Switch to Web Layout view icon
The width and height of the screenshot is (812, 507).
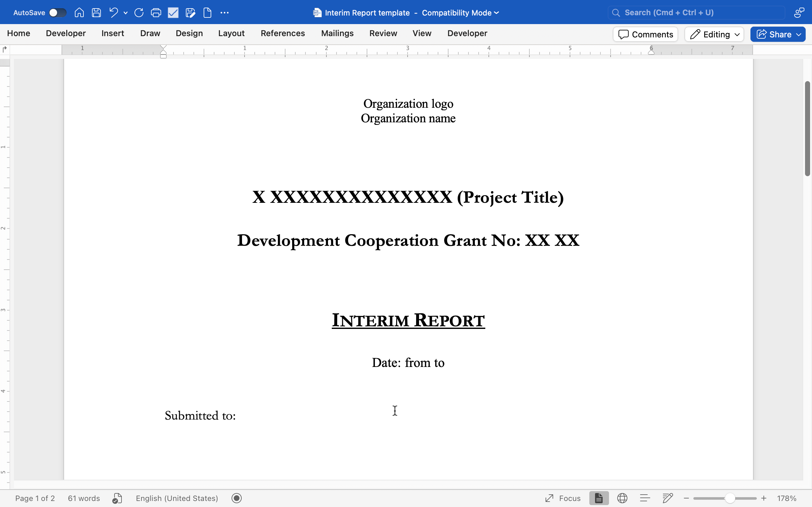622,498
